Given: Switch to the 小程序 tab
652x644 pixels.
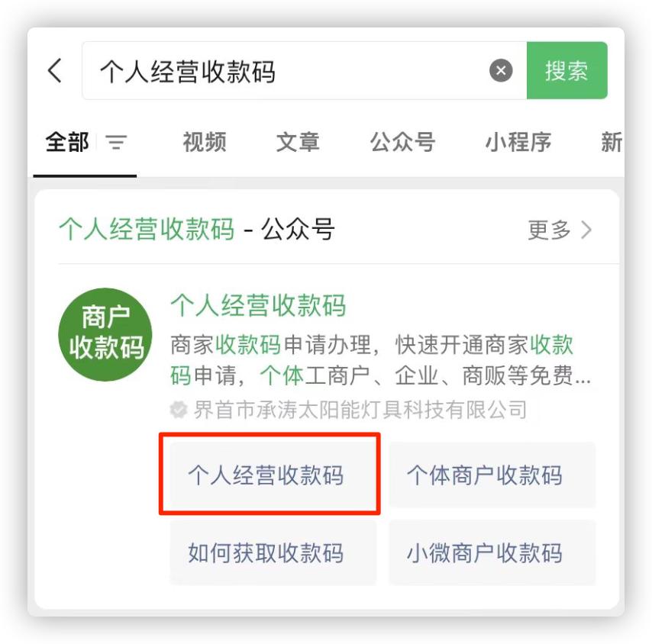Looking at the screenshot, I should pyautogui.click(x=518, y=142).
